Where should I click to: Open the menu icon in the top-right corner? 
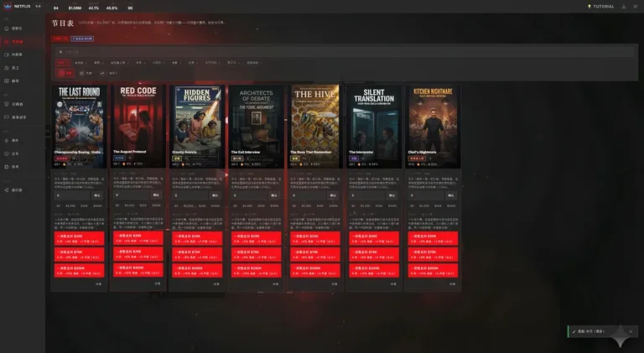coord(635,6)
